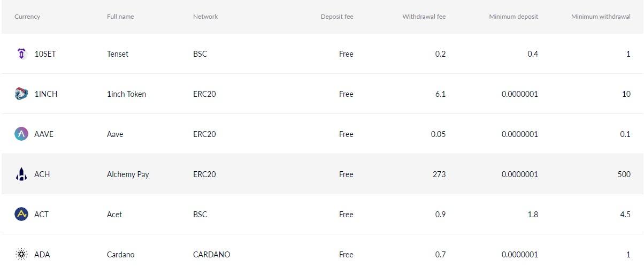Click the Full name column header
Screen dimensions: 644x267
point(120,17)
